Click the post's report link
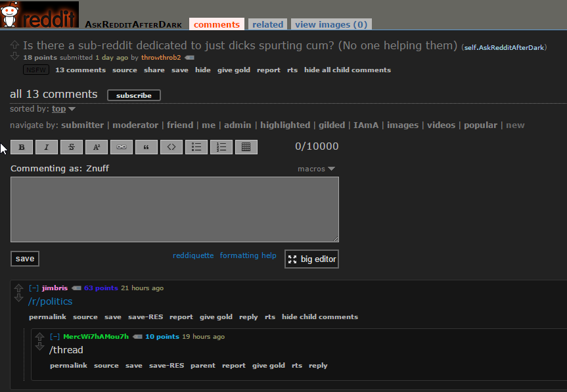Screen dimensions: 567x392 268,70
